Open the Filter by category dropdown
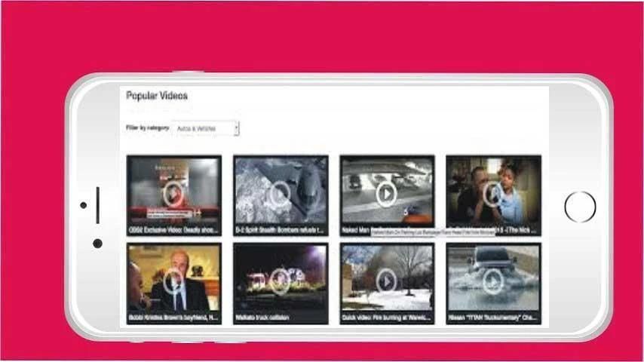The height and width of the screenshot is (362, 644). click(206, 129)
